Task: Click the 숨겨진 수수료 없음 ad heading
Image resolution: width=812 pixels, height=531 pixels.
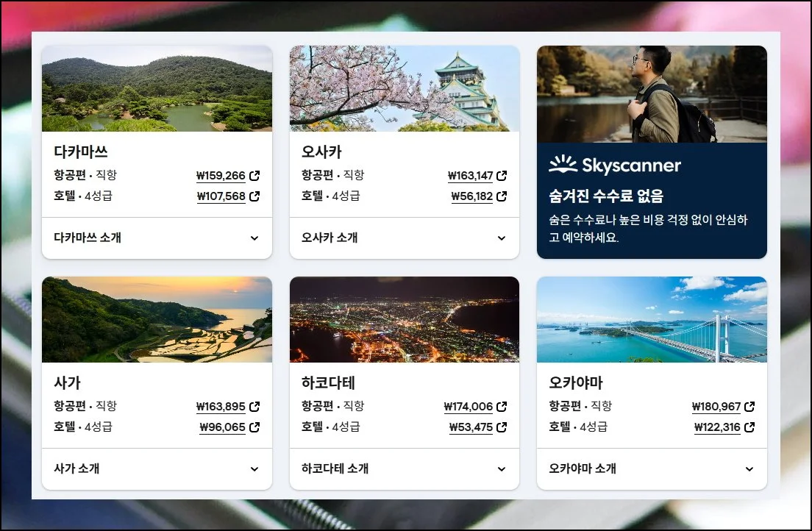Action: point(606,196)
